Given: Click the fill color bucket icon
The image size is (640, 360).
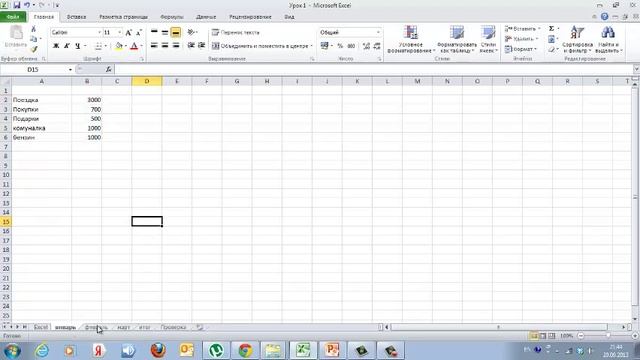Looking at the screenshot, I should pyautogui.click(x=119, y=46).
